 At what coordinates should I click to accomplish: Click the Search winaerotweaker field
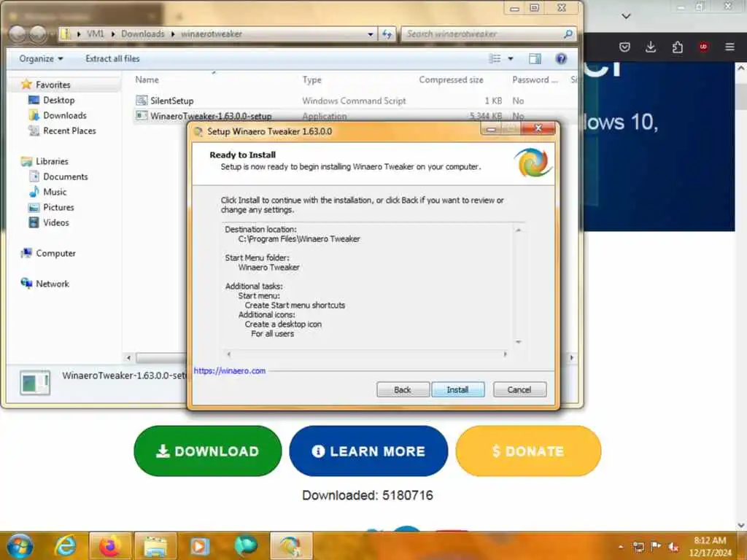[x=488, y=34]
